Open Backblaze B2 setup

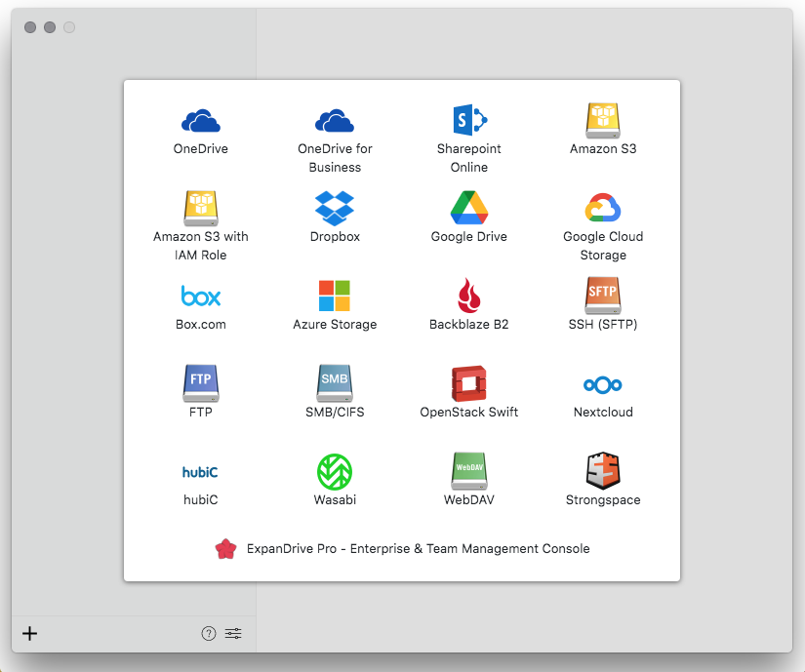(x=469, y=296)
